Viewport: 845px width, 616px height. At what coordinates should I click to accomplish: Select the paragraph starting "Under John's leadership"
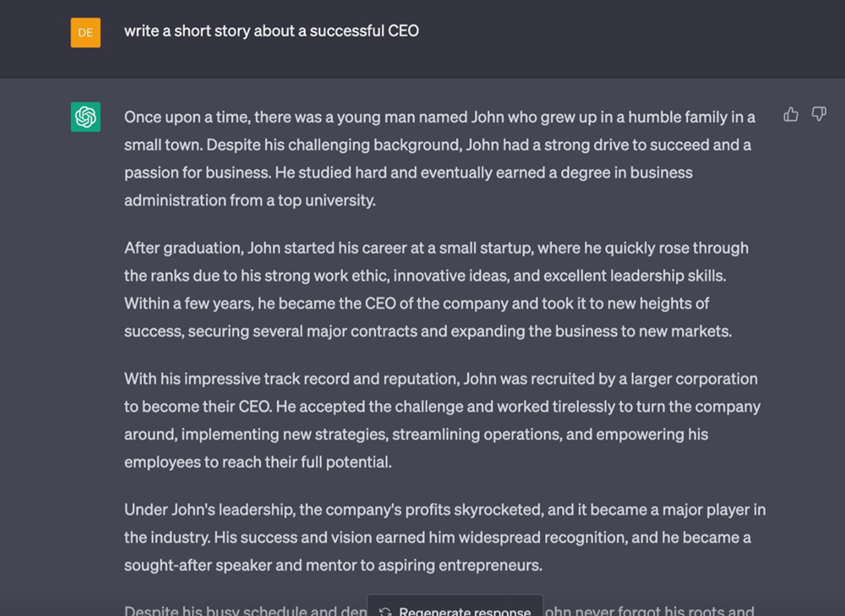tap(445, 537)
